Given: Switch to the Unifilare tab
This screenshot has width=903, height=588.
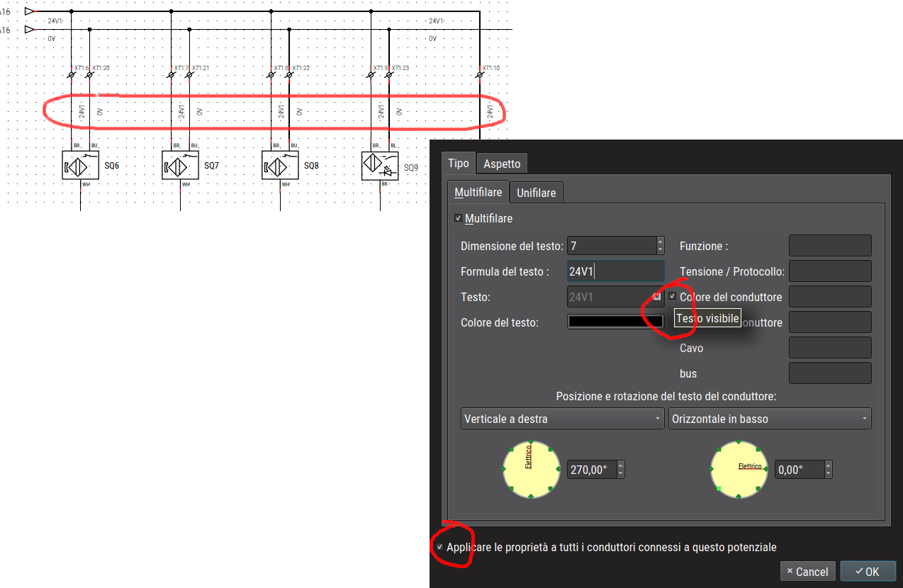Looking at the screenshot, I should pyautogui.click(x=536, y=192).
